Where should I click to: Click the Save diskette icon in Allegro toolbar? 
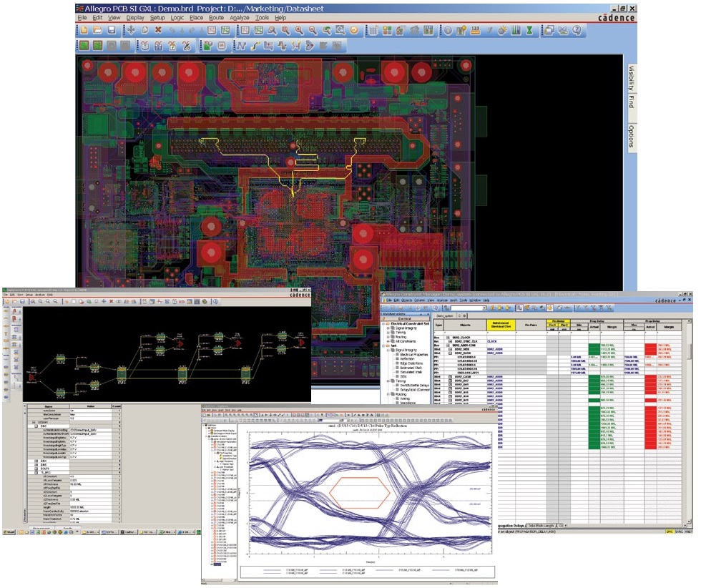pyautogui.click(x=112, y=30)
